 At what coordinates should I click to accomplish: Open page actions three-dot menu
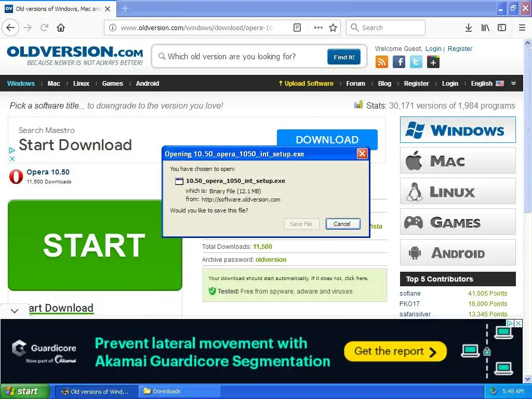tap(318, 28)
